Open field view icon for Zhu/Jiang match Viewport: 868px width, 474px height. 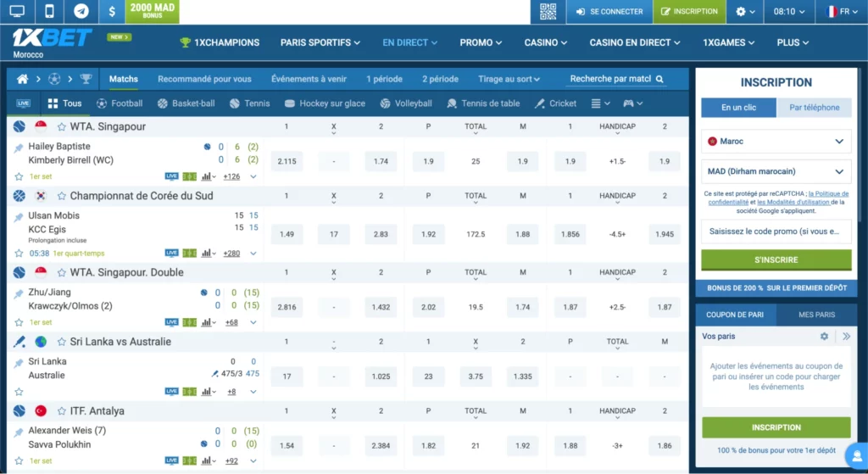coord(189,322)
